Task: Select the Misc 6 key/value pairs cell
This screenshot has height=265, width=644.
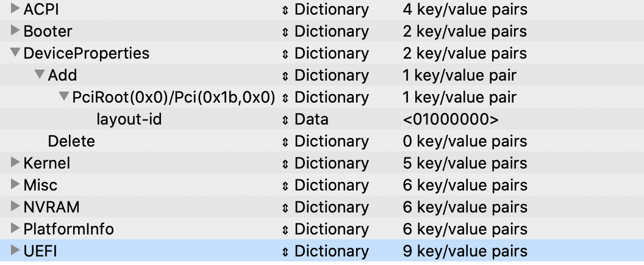Action: click(465, 185)
